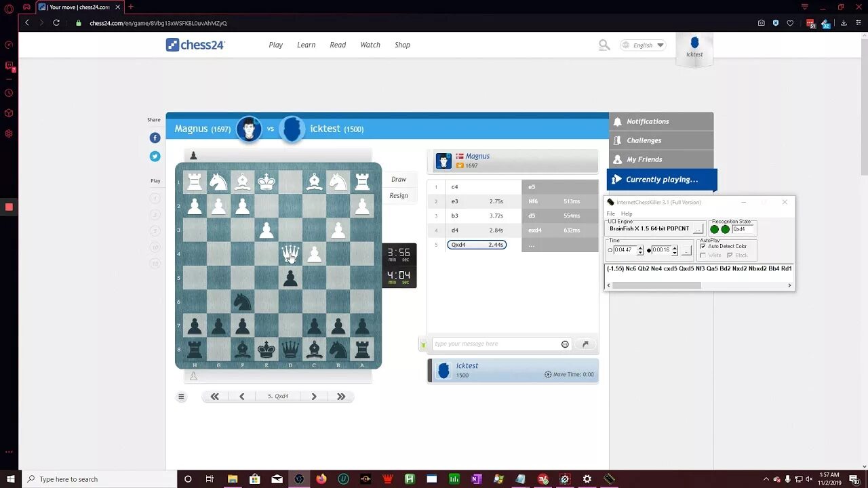Click the white queen on the board
Viewport: 868px width, 488px height.
pos(290,255)
